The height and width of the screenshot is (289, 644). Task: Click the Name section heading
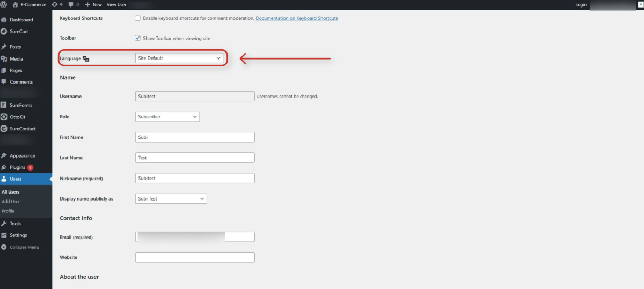tap(68, 78)
